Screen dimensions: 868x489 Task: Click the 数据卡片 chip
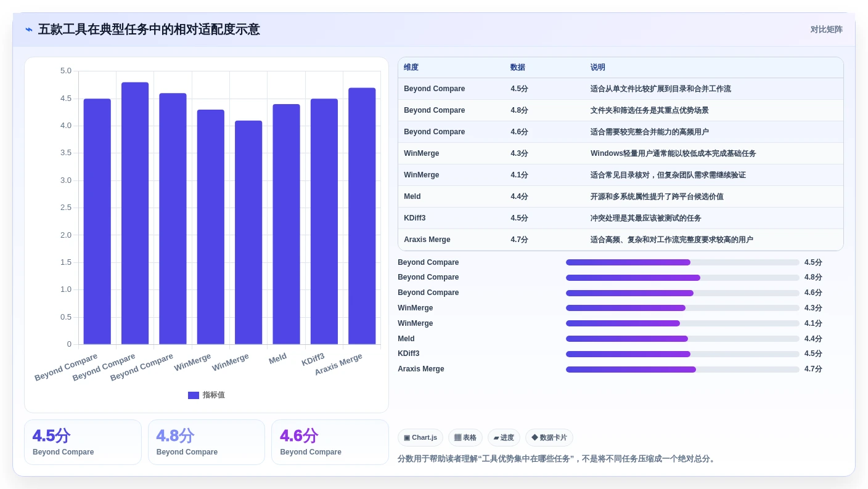point(549,438)
